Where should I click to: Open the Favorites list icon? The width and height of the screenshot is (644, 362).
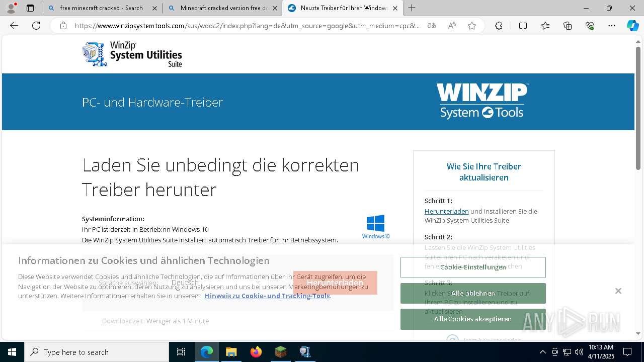545,26
